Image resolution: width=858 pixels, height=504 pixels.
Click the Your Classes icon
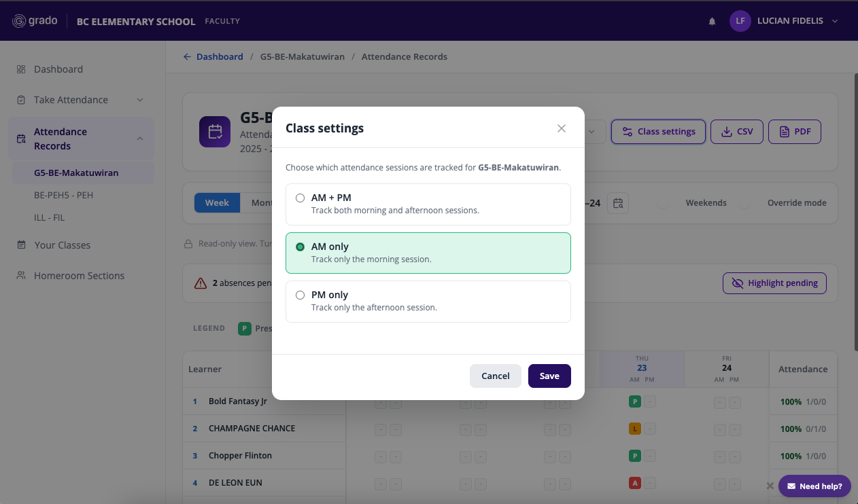21,245
